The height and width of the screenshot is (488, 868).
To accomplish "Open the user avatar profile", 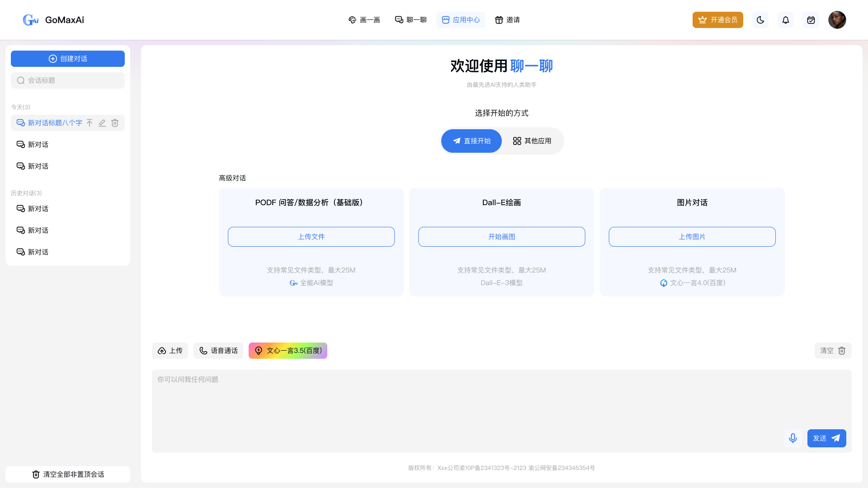I will pos(837,20).
